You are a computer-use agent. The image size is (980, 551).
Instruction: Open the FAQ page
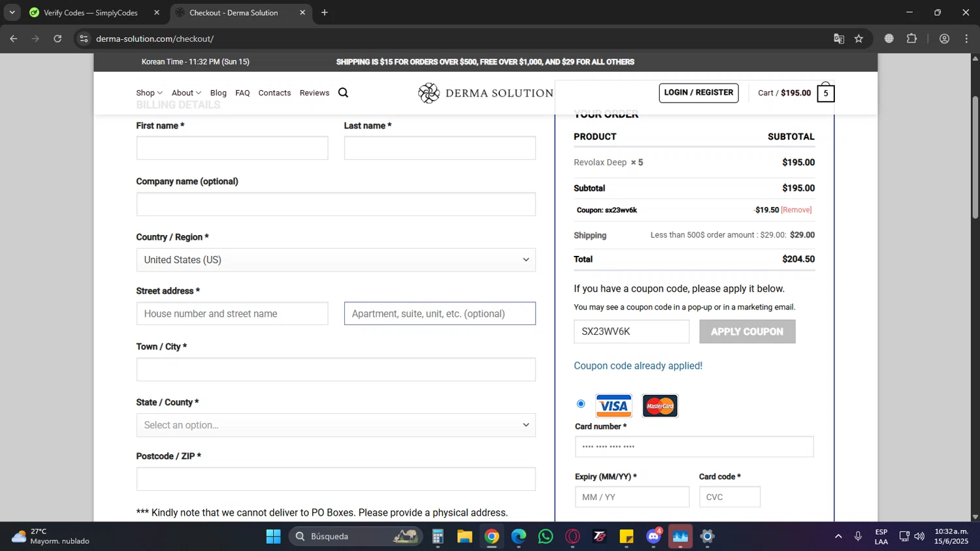tap(242, 93)
